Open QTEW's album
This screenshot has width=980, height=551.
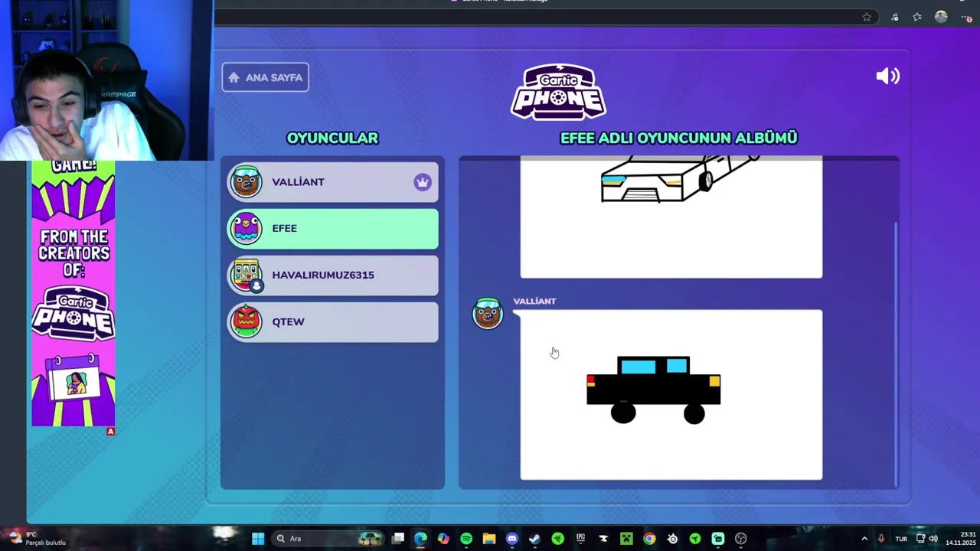tap(333, 321)
